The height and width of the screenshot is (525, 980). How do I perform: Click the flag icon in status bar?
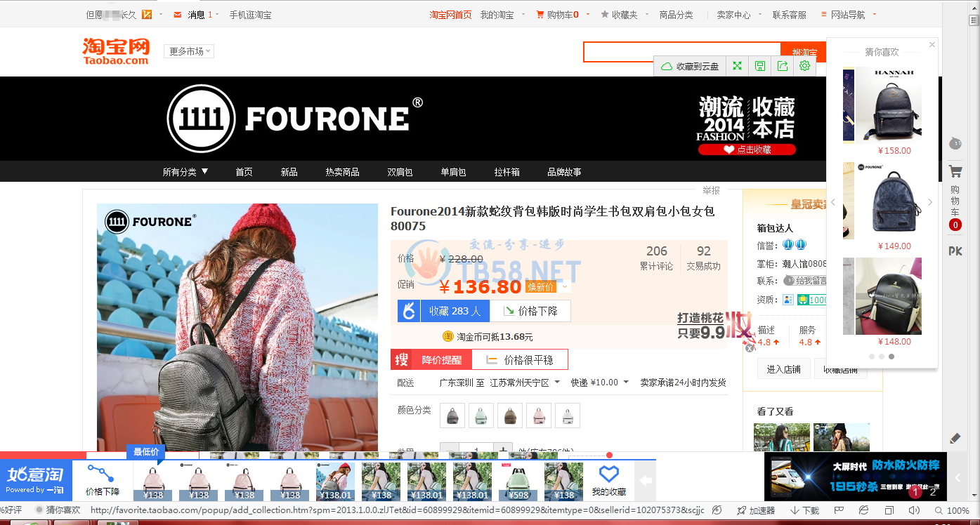point(839,510)
